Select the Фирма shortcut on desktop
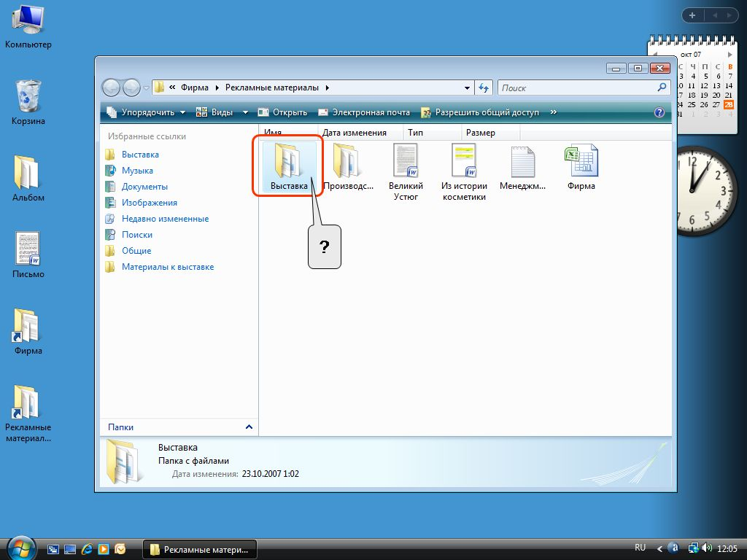This screenshot has width=747, height=560. [28, 332]
